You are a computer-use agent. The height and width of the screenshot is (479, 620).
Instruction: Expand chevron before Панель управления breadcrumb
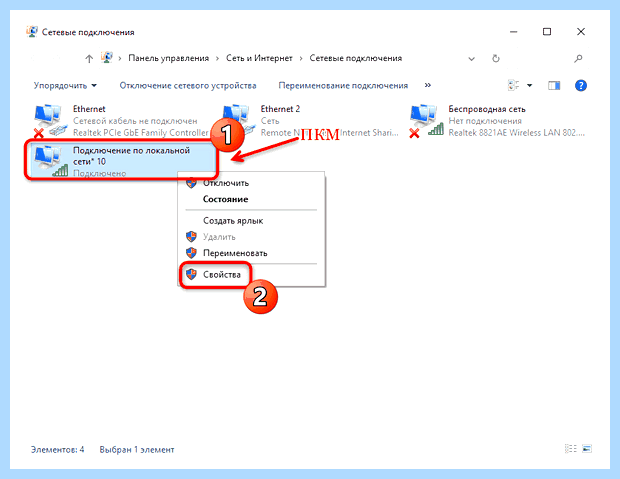(120, 59)
